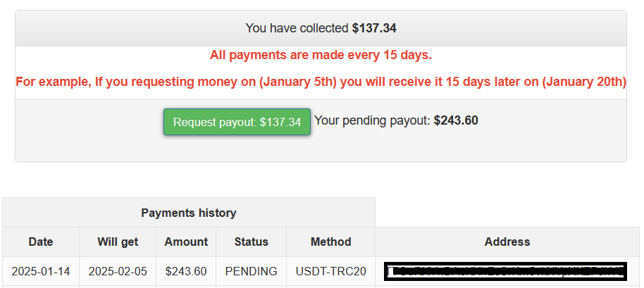
Task: Click the Amount column header
Action: [186, 242]
